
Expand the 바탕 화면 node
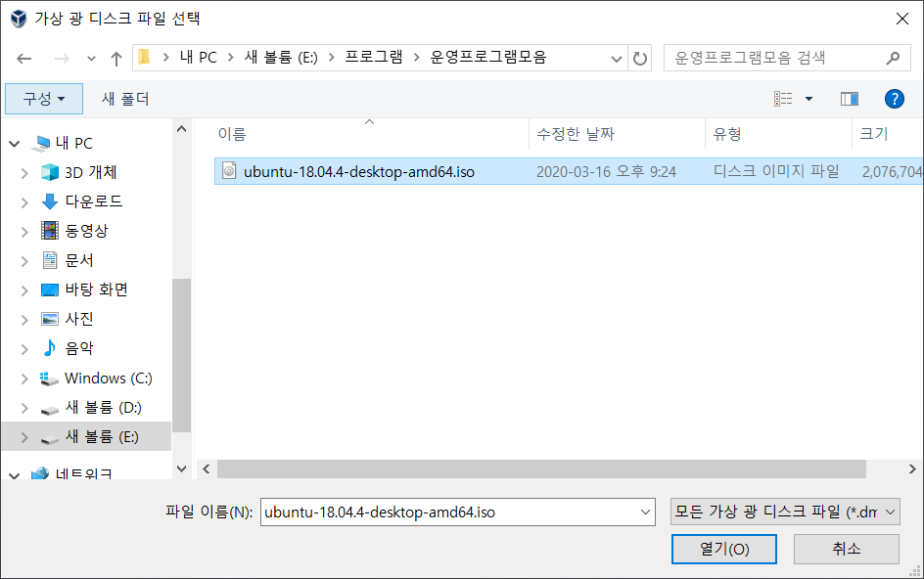(24, 290)
